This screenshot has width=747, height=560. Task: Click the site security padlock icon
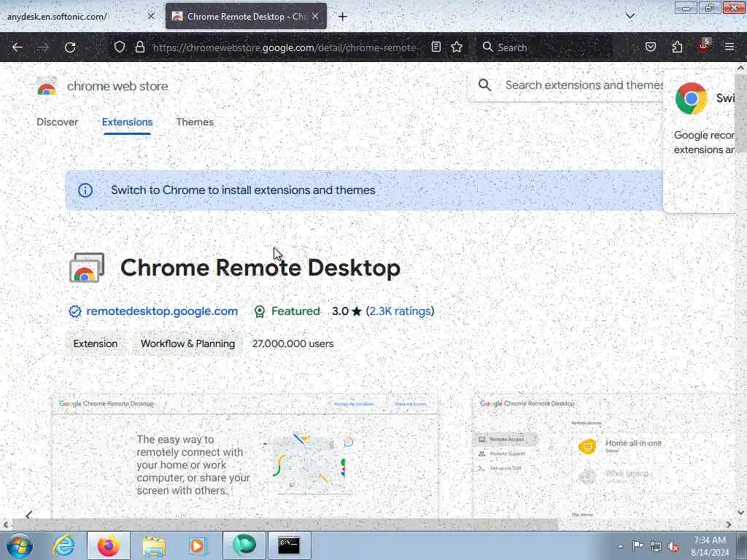tap(139, 47)
